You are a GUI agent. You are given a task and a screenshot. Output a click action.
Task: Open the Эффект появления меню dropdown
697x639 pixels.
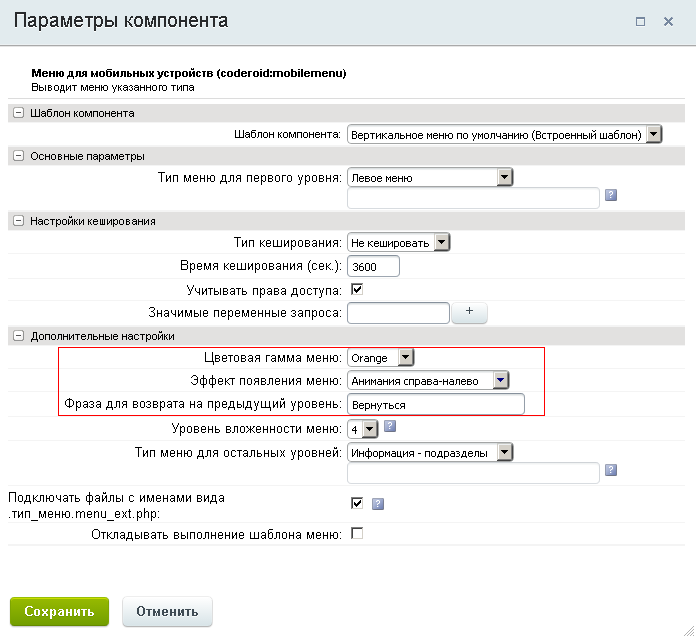[428, 380]
